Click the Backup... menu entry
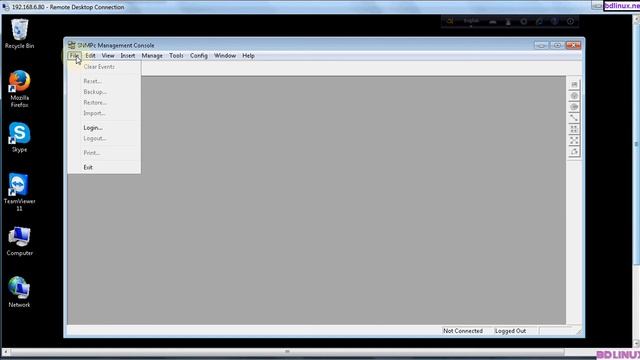 [104, 92]
